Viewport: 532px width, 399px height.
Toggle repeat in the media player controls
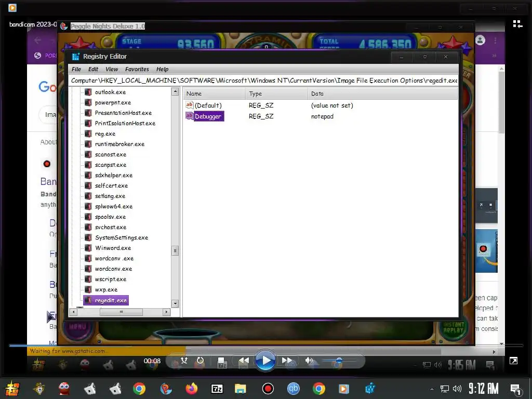click(x=201, y=361)
